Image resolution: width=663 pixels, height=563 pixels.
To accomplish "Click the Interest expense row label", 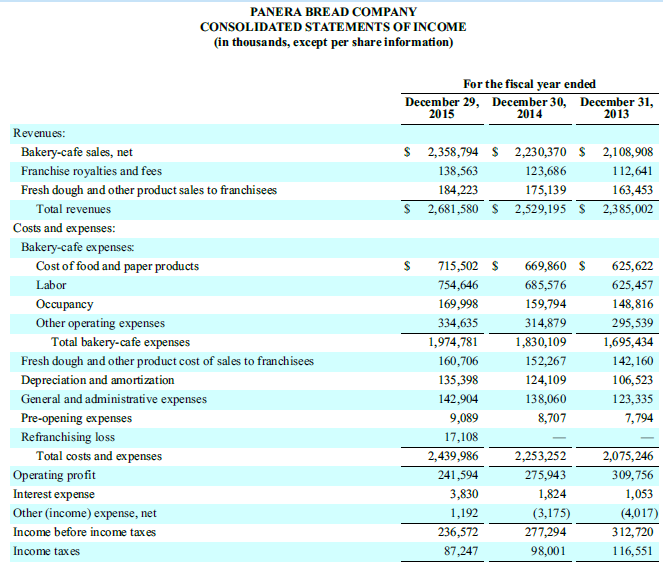I will point(53,494).
